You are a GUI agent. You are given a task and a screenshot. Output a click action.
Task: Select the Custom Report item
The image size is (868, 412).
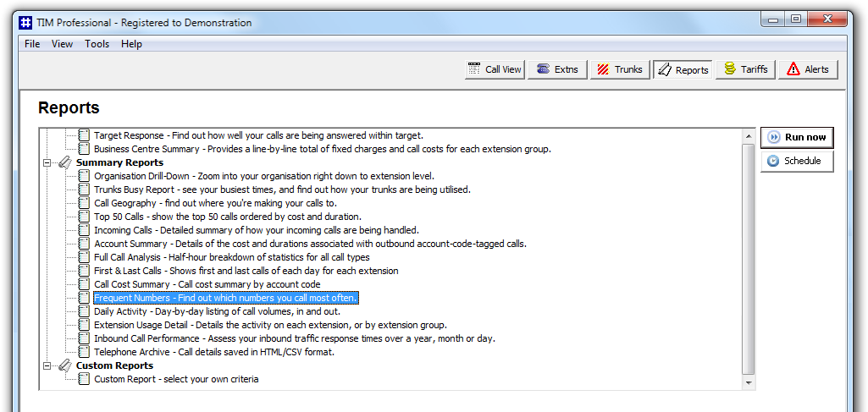pos(176,379)
